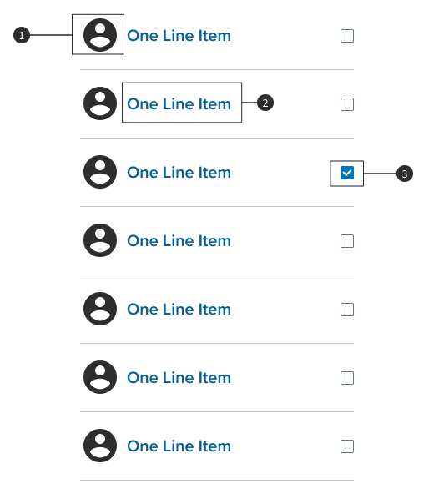Enable the checkbox in the second row
This screenshot has height=504, width=444.
click(x=347, y=104)
